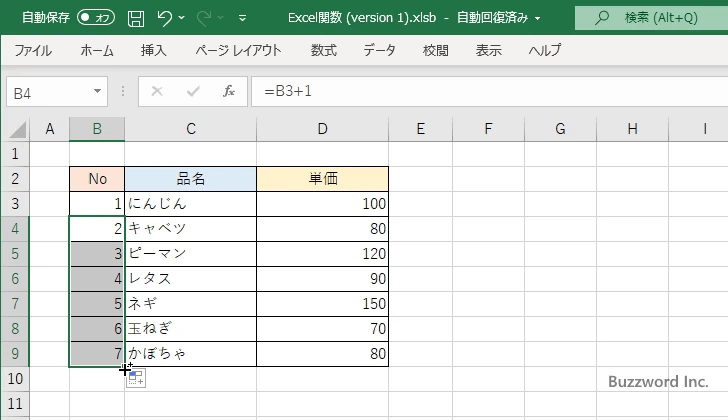Open the ページ レイアウト tab
Screen dimensions: 728x420
tap(238, 50)
